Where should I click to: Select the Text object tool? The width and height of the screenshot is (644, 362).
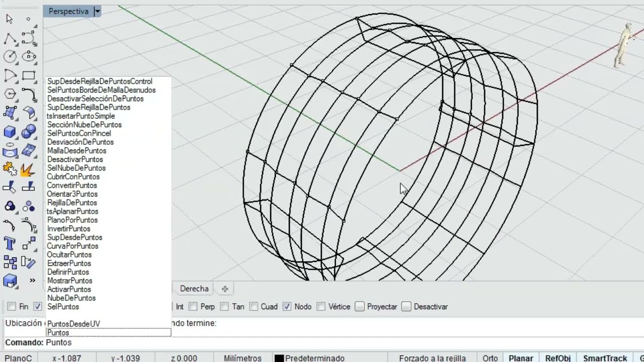pos(10,243)
